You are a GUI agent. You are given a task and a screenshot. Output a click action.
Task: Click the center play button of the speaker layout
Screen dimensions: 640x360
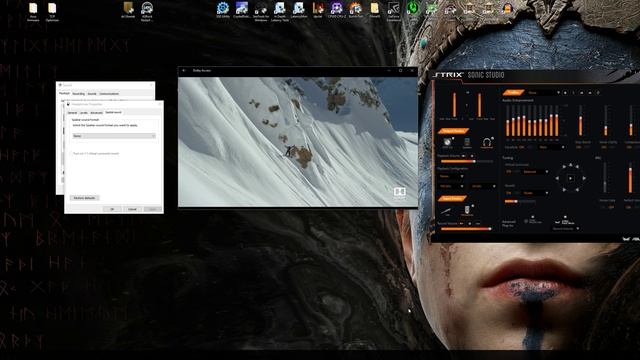coord(571,178)
